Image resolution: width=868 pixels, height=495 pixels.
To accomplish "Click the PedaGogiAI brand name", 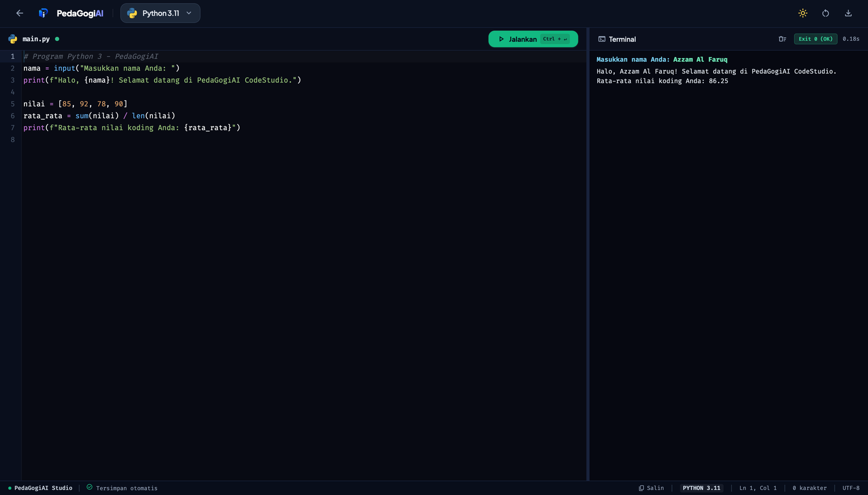I will click(80, 13).
